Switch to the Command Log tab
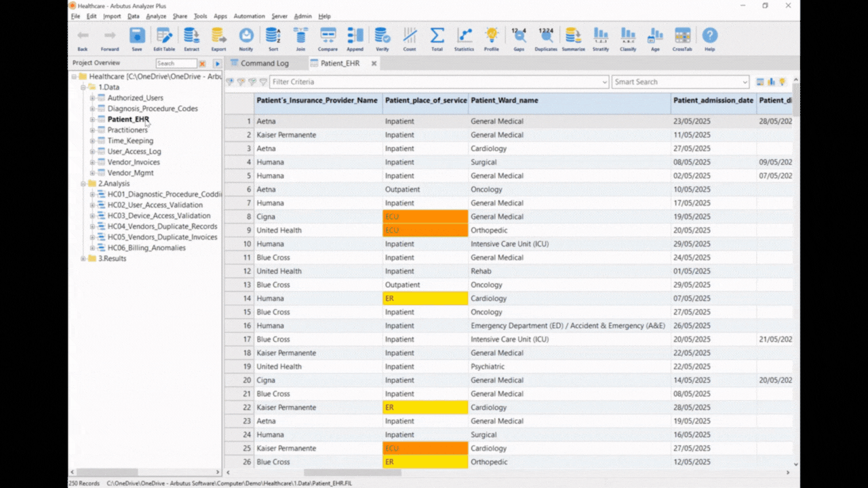Image resolution: width=868 pixels, height=488 pixels. pyautogui.click(x=264, y=63)
